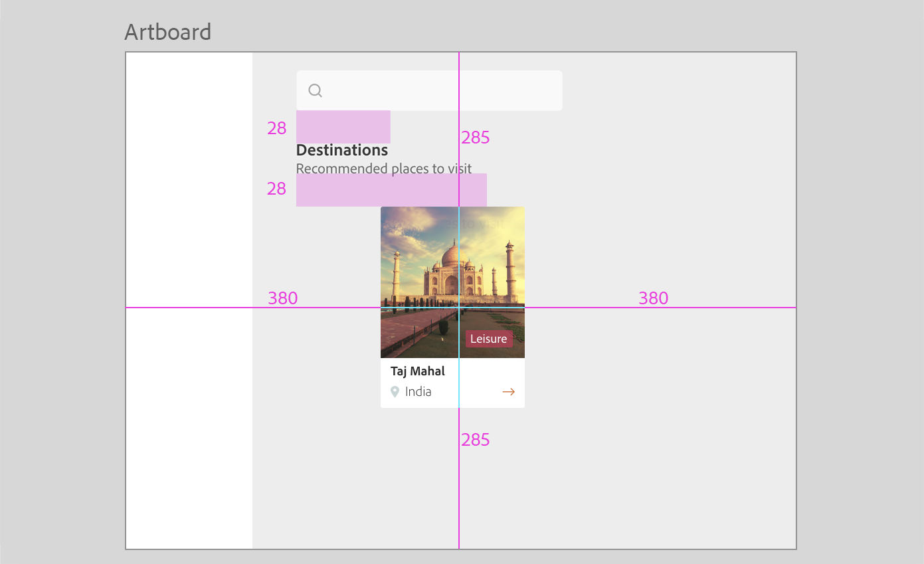
Task: Click the pink spacer above Destinations heading
Action: [x=343, y=126]
